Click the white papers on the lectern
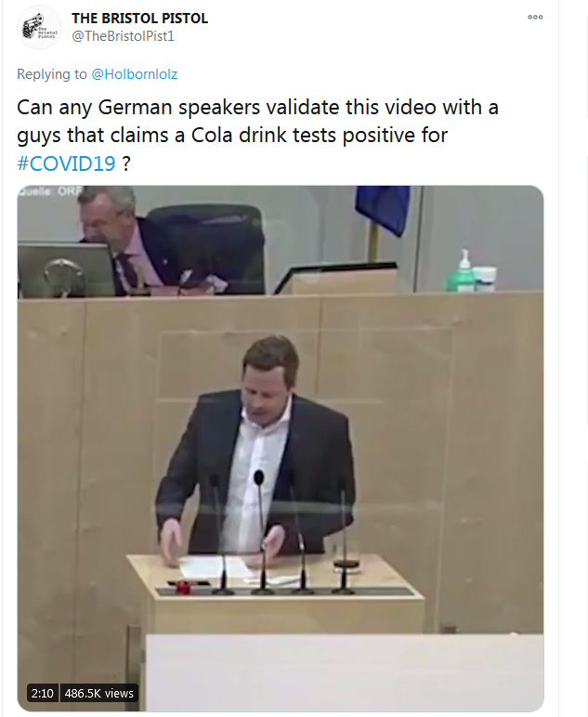 (215, 567)
